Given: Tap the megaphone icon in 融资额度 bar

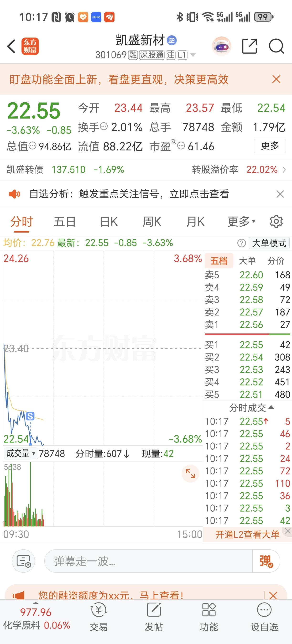Looking at the screenshot, I should (x=19, y=595).
